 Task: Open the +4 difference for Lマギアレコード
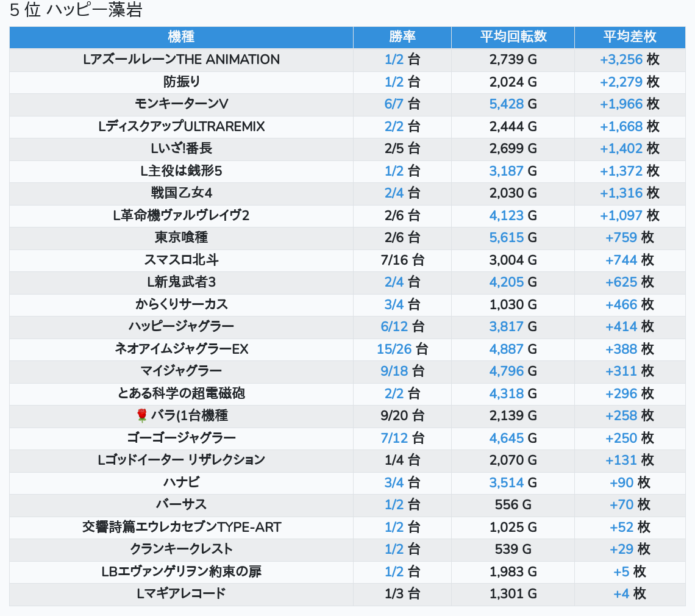point(621,593)
